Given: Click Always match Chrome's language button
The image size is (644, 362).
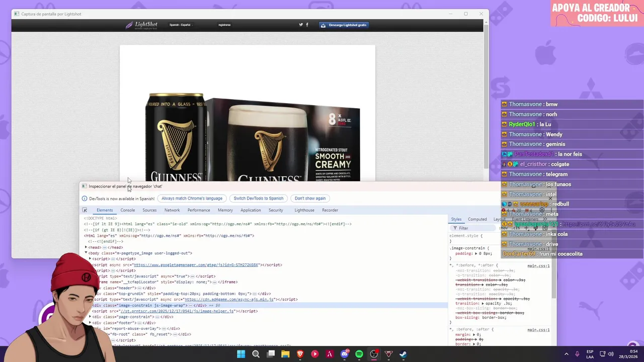Looking at the screenshot, I should pos(192,198).
